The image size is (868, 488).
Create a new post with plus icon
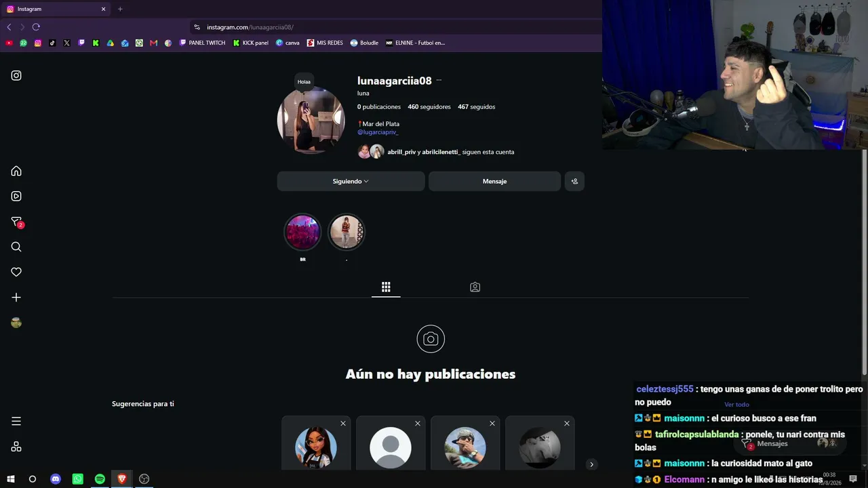click(16, 298)
